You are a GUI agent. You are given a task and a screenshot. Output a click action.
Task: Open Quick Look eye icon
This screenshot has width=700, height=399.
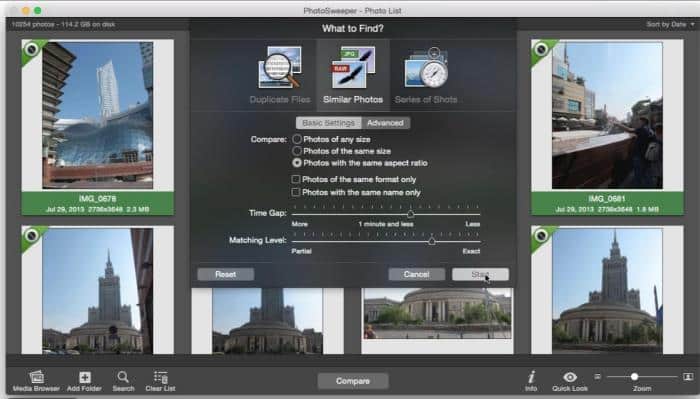point(570,377)
